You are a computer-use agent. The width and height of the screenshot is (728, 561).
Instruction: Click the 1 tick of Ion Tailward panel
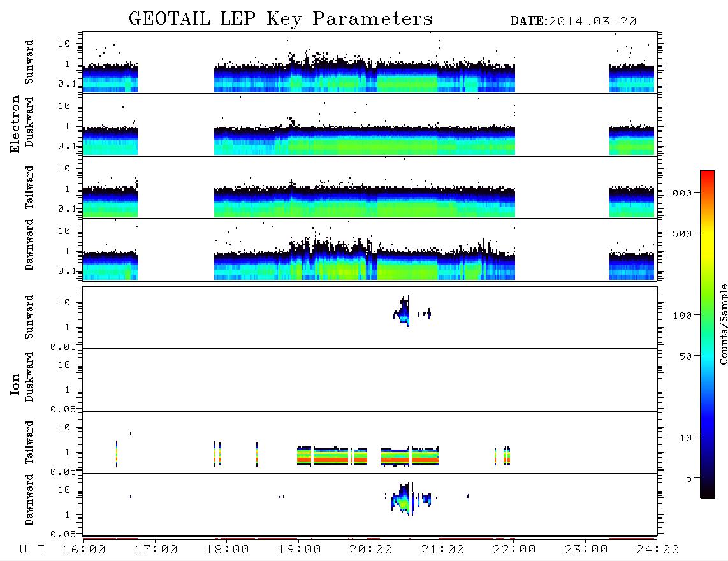click(68, 453)
